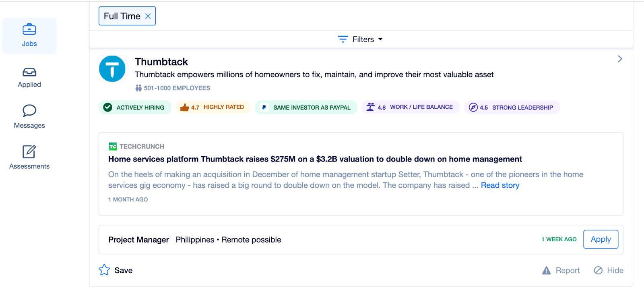This screenshot has height=290, width=644.
Task: Click the Save star icon
Action: pos(104,270)
